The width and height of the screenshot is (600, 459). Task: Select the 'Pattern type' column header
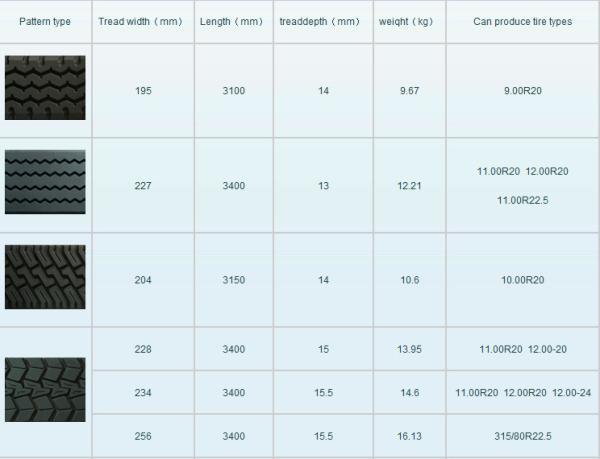(x=45, y=21)
